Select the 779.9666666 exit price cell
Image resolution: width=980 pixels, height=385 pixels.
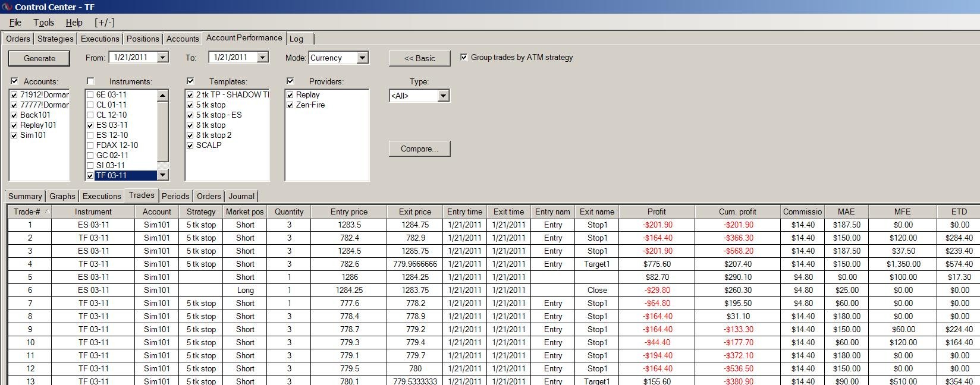[415, 264]
